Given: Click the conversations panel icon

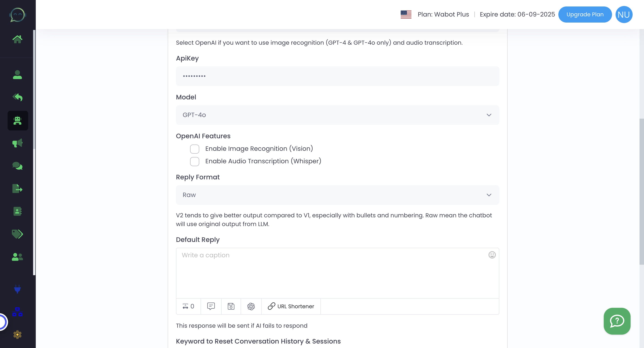Looking at the screenshot, I should point(18,166).
